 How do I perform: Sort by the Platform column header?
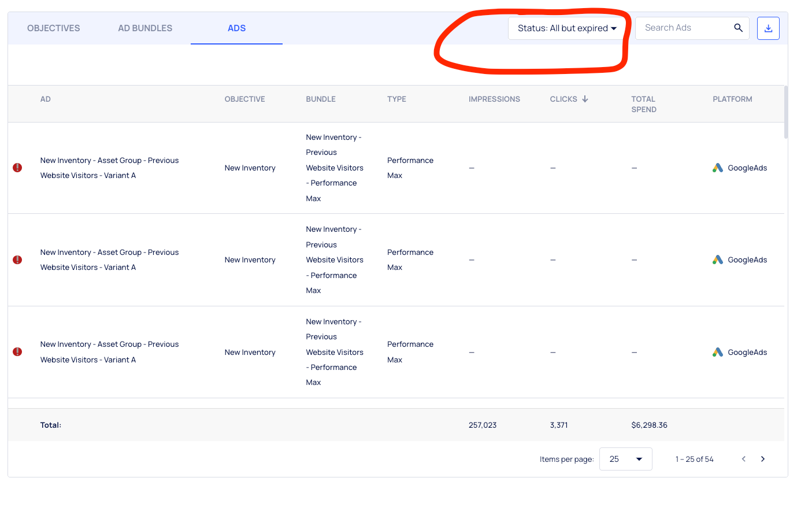(x=732, y=99)
